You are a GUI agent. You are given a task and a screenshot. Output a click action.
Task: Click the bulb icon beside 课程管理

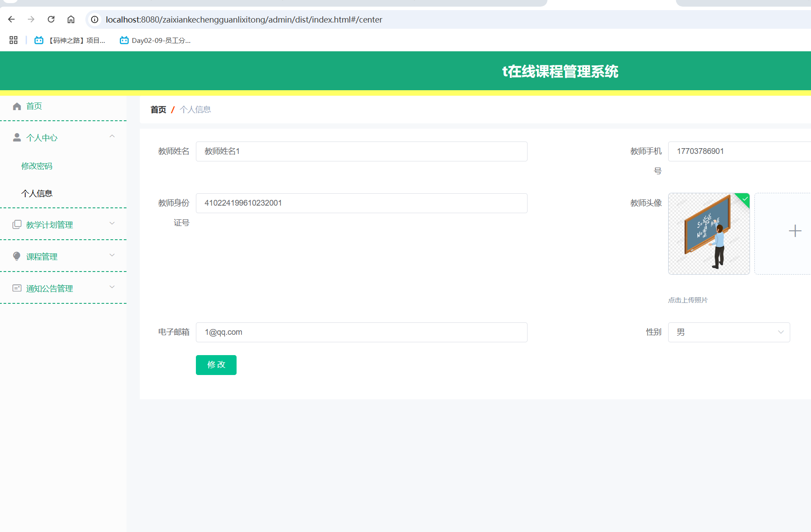pyautogui.click(x=17, y=256)
